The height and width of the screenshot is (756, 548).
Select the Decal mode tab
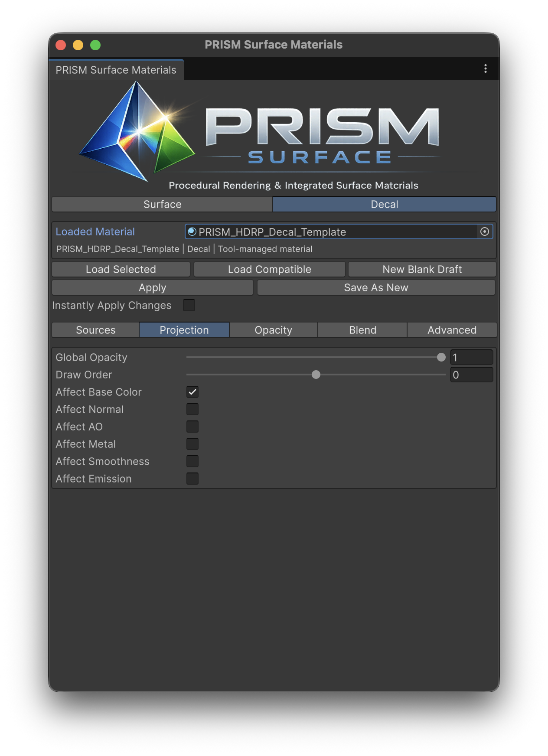(x=384, y=204)
